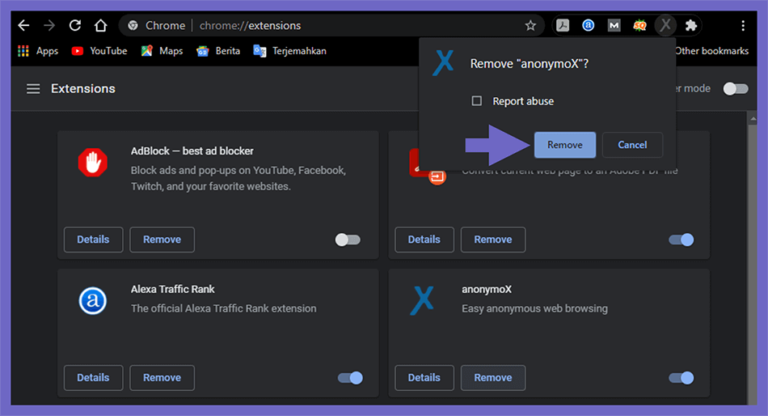Viewport: 768px width, 416px height.
Task: Open the Extensions hamburger main menu
Action: click(x=33, y=89)
